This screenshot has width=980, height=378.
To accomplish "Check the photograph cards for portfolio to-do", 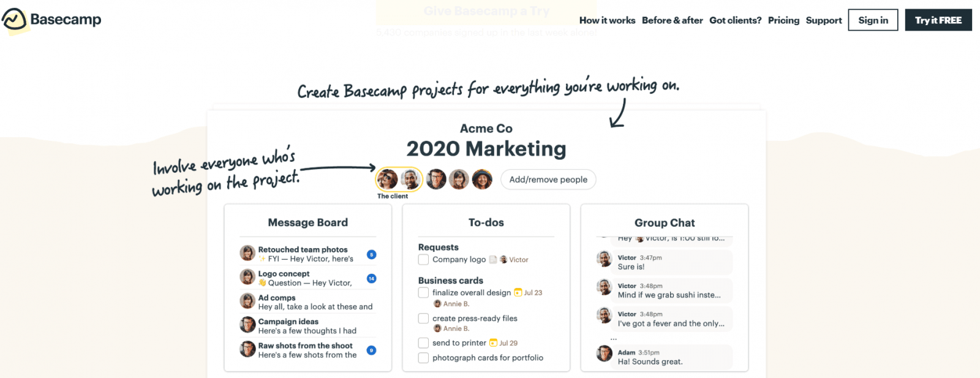I will tap(423, 358).
